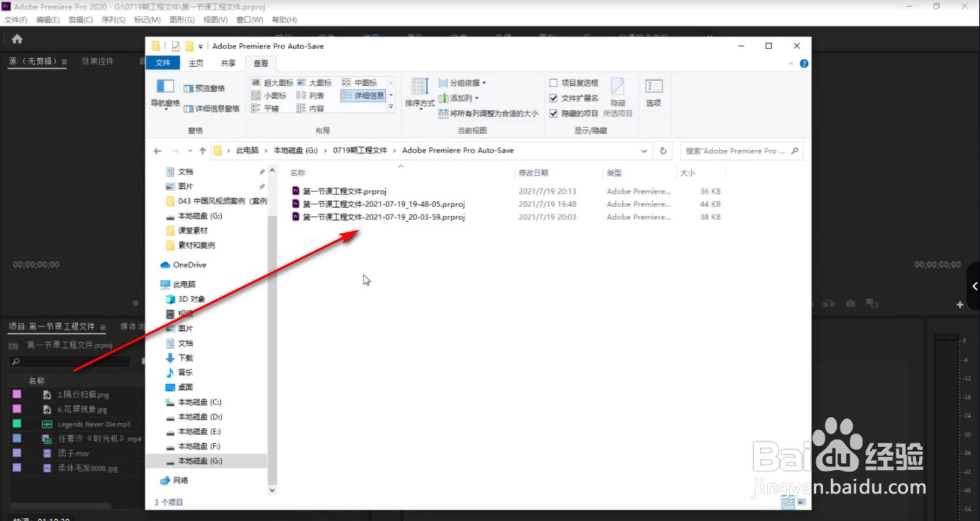Open OneDrive in navigation pane

183,265
